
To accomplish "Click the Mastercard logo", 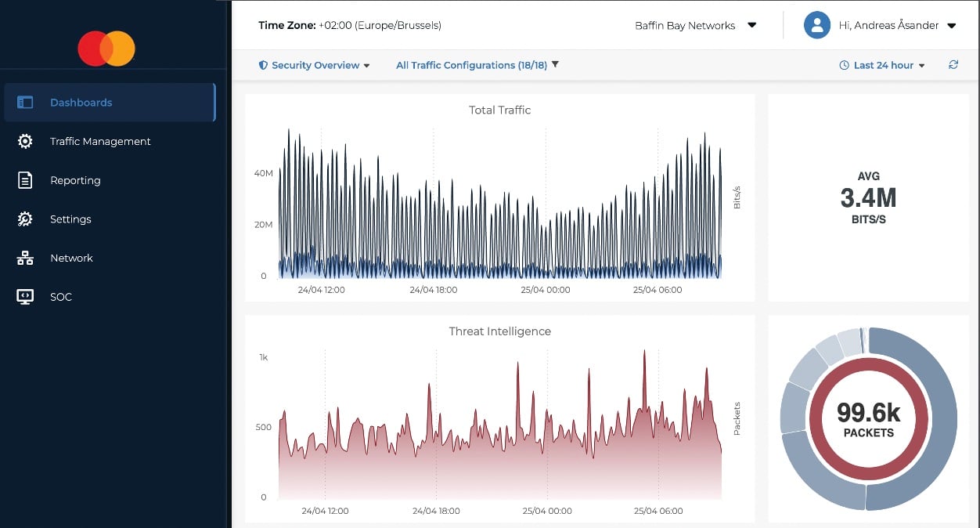I will tap(105, 48).
